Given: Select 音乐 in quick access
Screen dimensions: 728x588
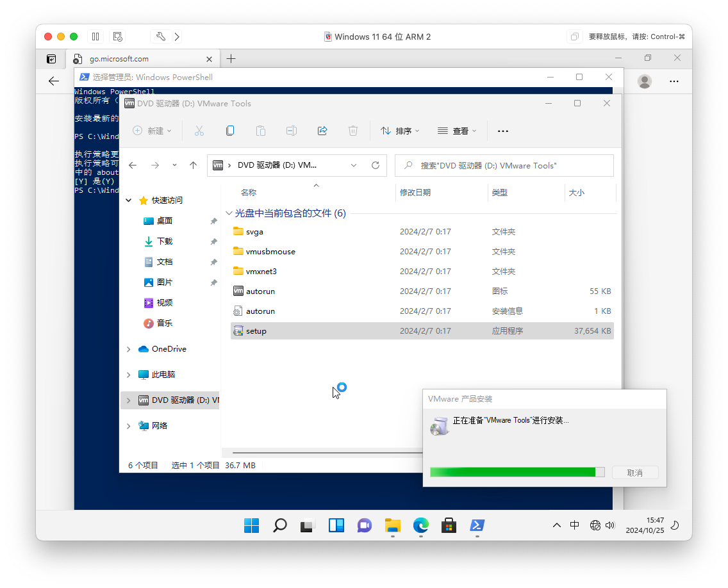Looking at the screenshot, I should pyautogui.click(x=164, y=323).
